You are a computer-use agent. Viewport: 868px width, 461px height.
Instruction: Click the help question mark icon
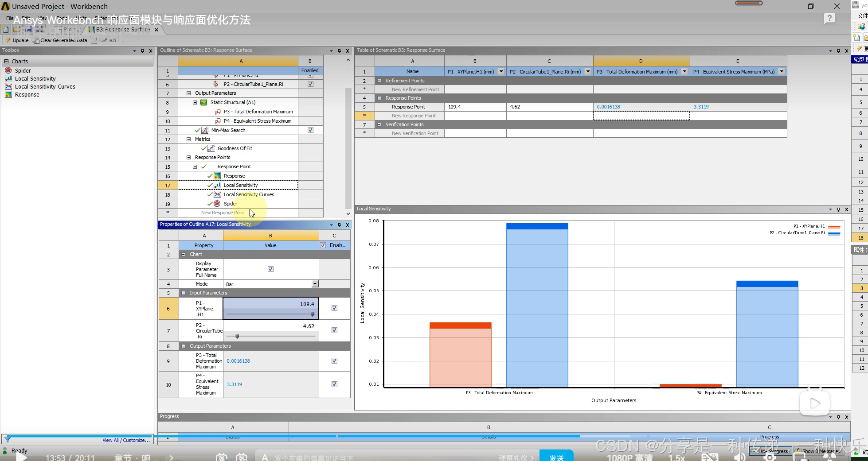[829, 18]
